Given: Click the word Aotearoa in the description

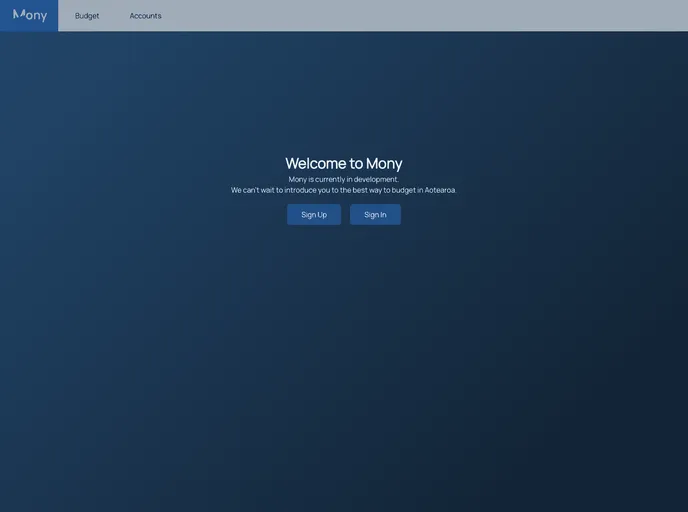Looking at the screenshot, I should coord(440,190).
